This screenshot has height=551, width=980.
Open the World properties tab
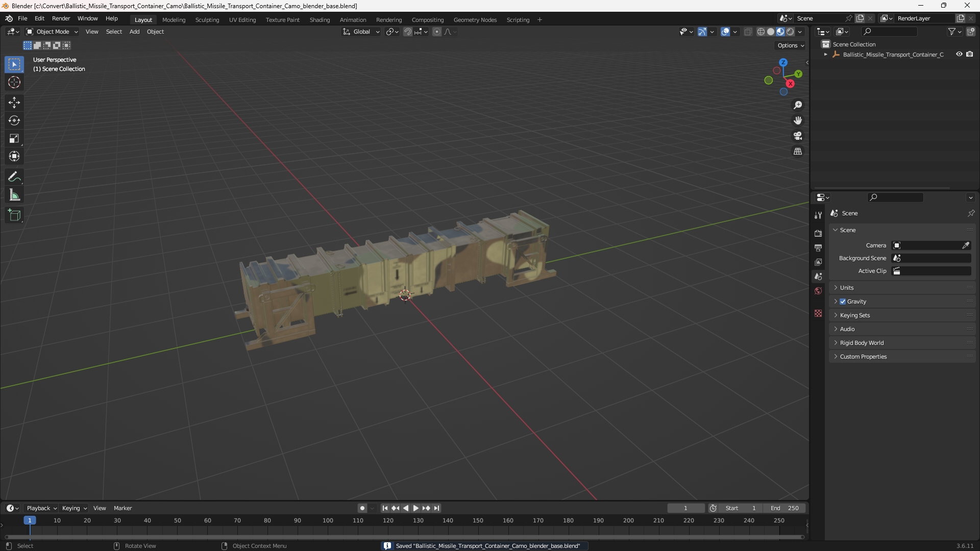[x=818, y=291]
